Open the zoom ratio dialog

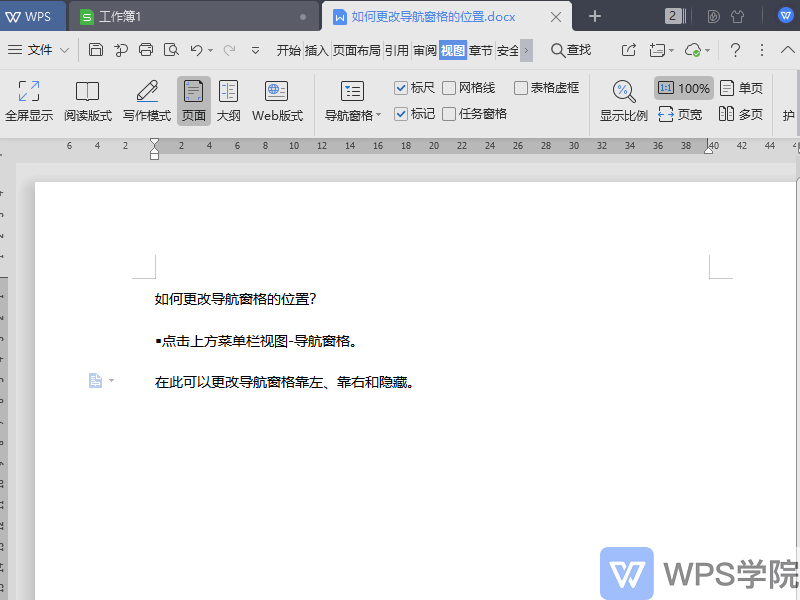pyautogui.click(x=624, y=100)
